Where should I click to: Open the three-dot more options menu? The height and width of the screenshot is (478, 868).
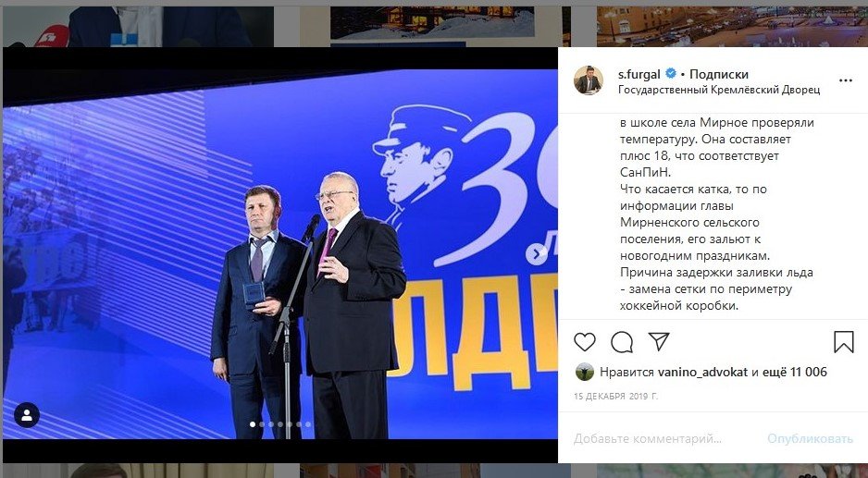pos(845,80)
